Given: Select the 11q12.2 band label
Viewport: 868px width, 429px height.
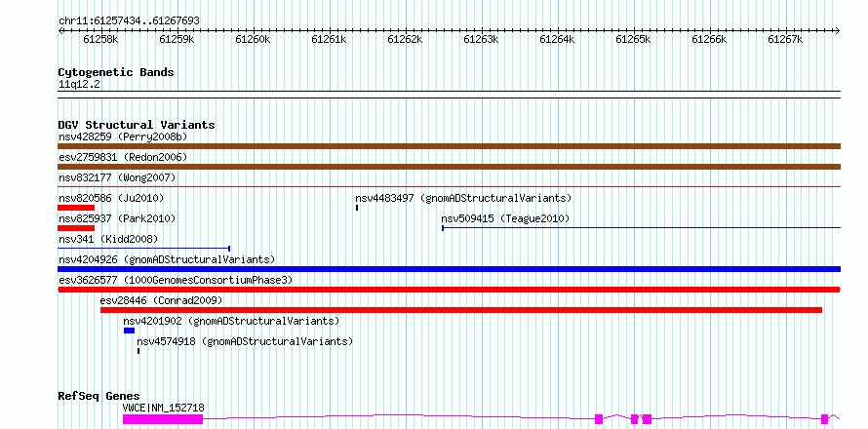Looking at the screenshot, I should tap(80, 85).
